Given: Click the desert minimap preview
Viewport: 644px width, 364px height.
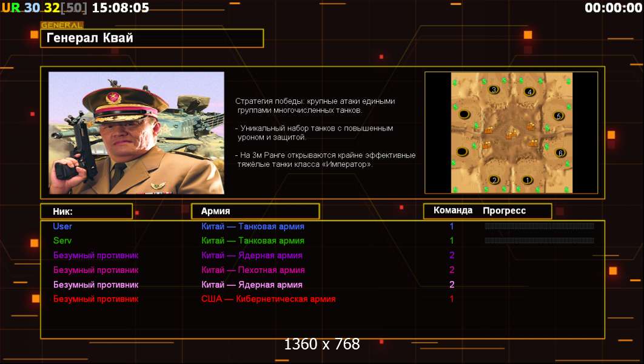Looking at the screenshot, I should click(511, 133).
